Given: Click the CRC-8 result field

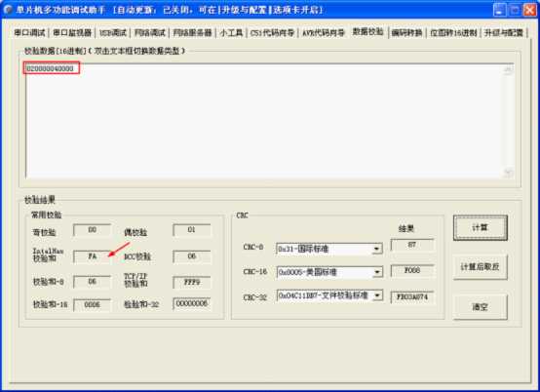Looking at the screenshot, I should pyautogui.click(x=412, y=246).
